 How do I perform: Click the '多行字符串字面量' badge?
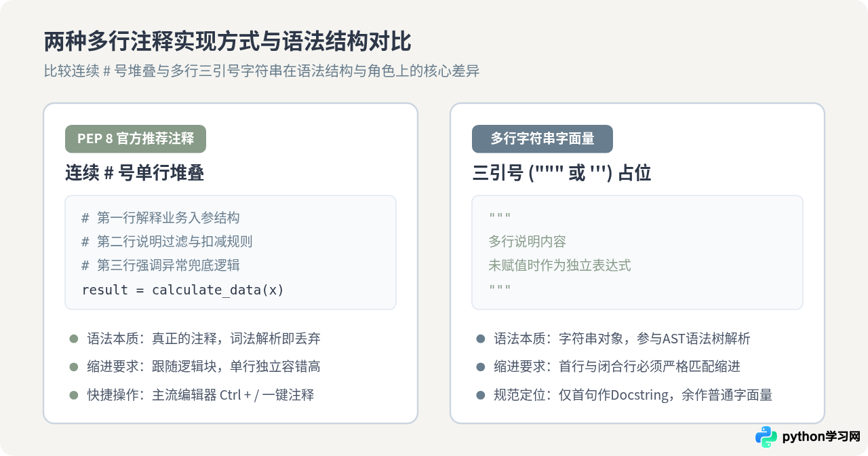542,138
